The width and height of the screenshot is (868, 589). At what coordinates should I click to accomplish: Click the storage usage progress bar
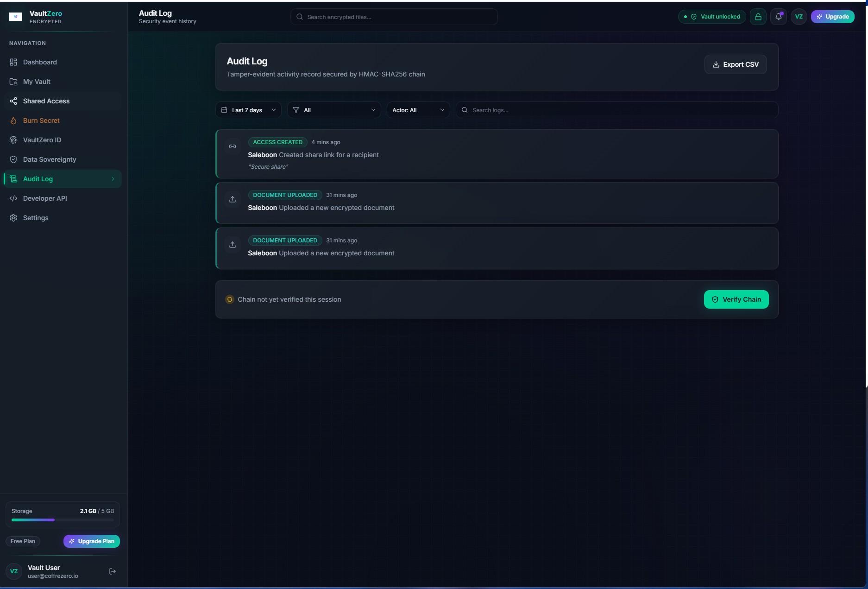pos(63,520)
